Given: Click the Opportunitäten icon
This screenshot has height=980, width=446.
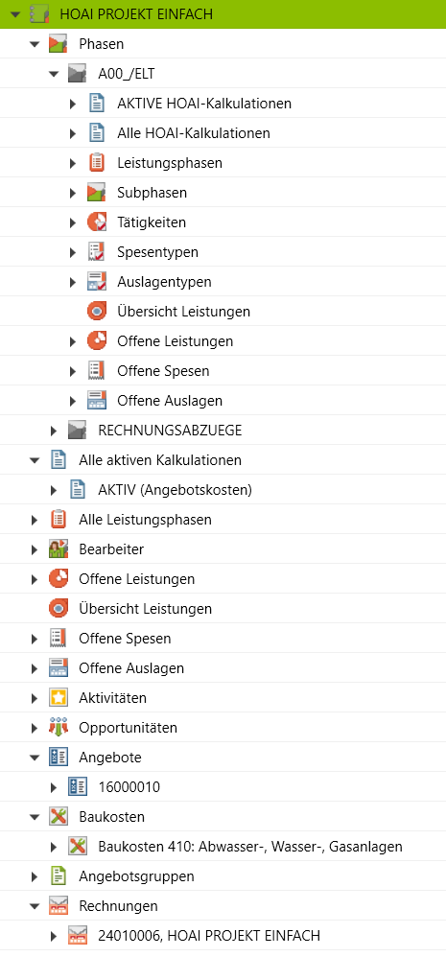Looking at the screenshot, I should pyautogui.click(x=58, y=728).
